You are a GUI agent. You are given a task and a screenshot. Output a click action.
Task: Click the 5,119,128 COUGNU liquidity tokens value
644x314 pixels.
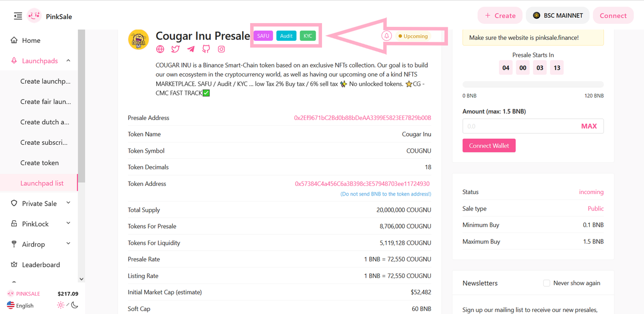[405, 243]
